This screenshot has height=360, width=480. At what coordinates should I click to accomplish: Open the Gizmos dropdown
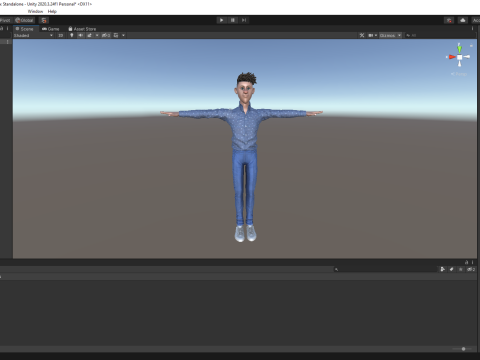[x=391, y=35]
